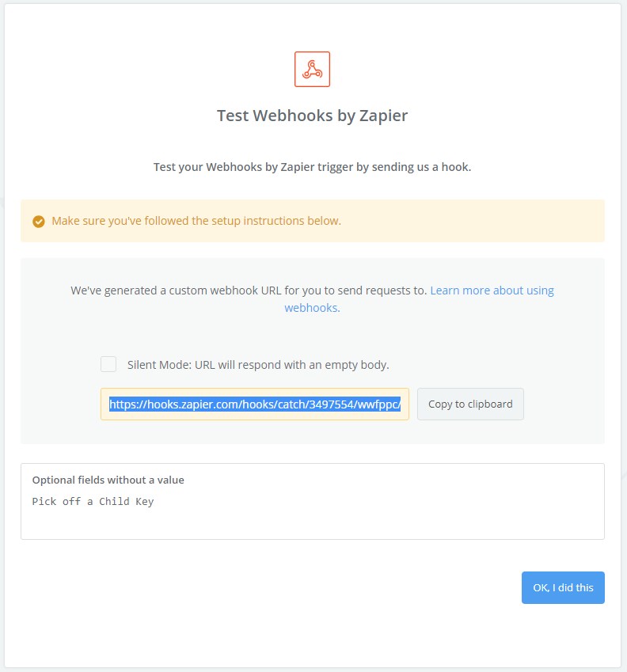Click the 'webhooks.' link word on second line
627x672 pixels.
click(312, 308)
